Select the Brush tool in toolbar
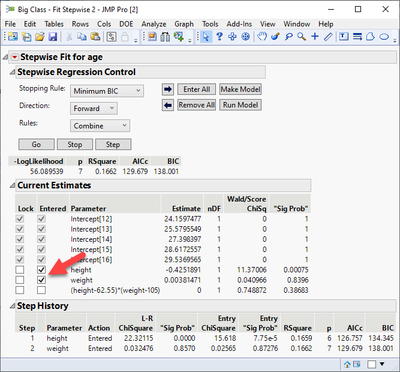The image size is (400, 372). [275, 36]
